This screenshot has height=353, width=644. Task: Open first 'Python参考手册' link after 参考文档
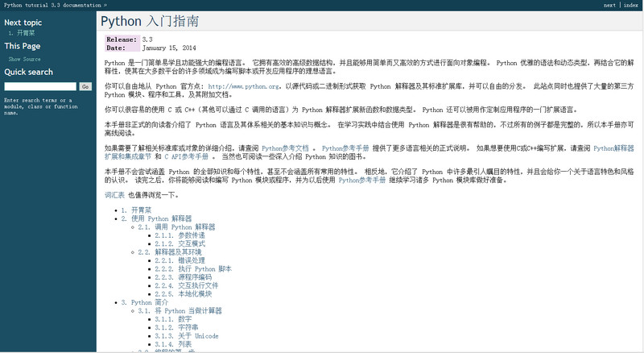(x=345, y=148)
